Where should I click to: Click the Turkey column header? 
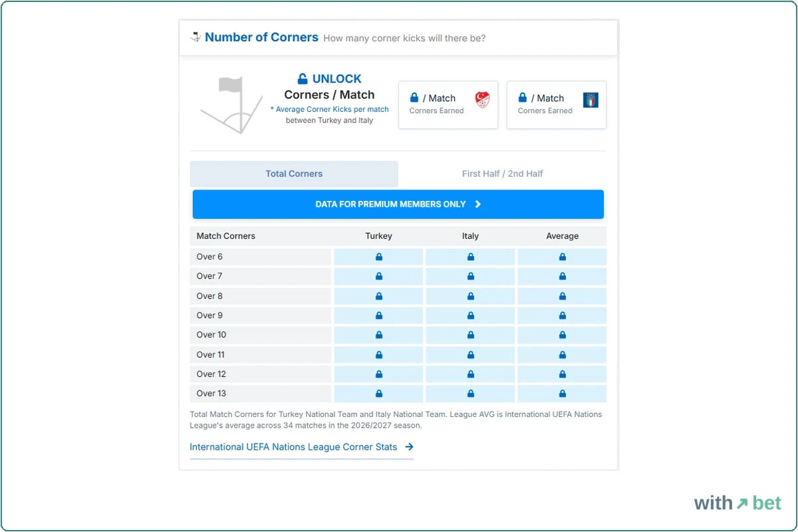coord(379,236)
